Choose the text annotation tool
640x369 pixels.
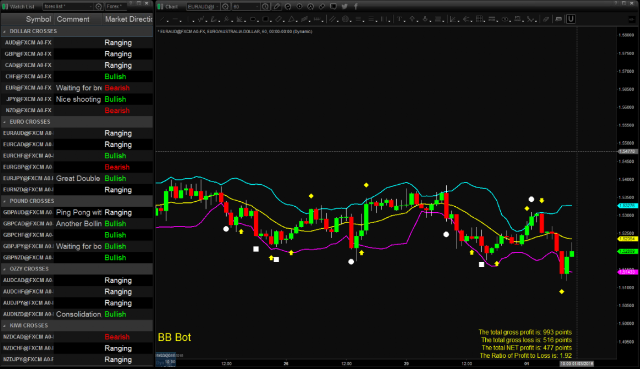(x=400, y=19)
